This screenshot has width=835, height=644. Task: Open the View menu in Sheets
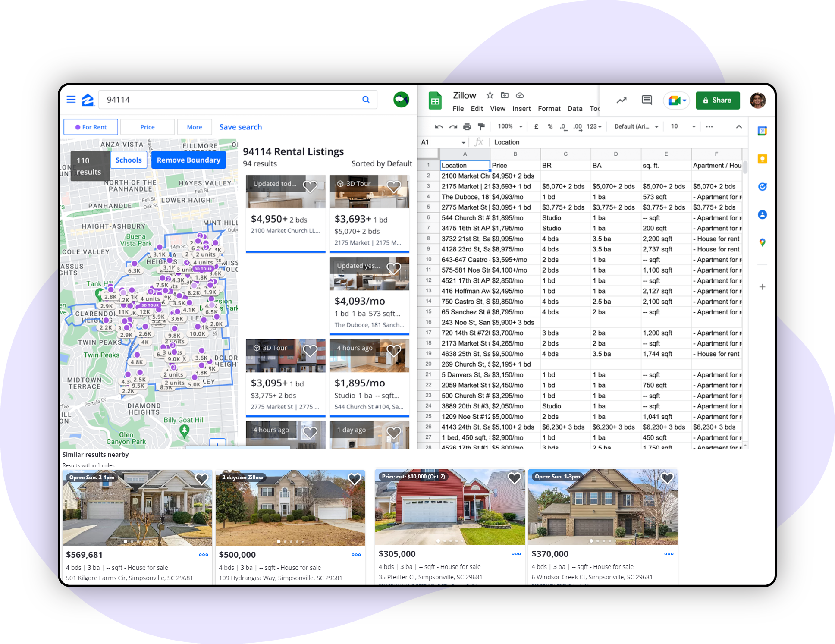click(497, 109)
